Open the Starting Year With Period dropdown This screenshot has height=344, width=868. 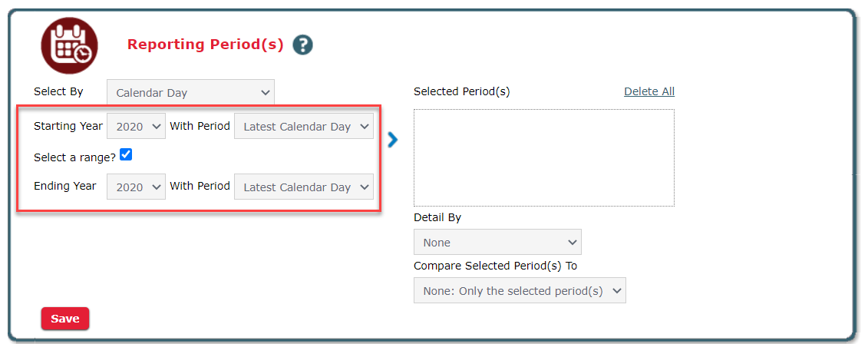point(304,127)
